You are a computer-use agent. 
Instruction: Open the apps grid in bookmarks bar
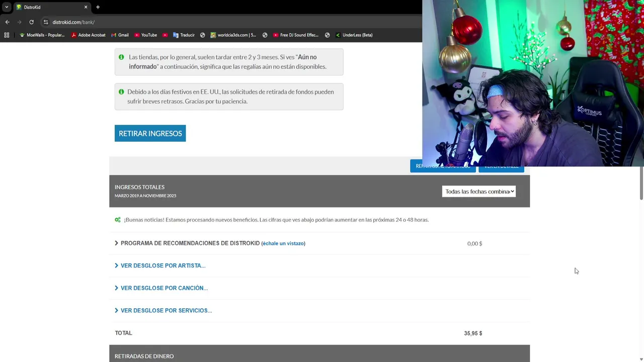7,35
